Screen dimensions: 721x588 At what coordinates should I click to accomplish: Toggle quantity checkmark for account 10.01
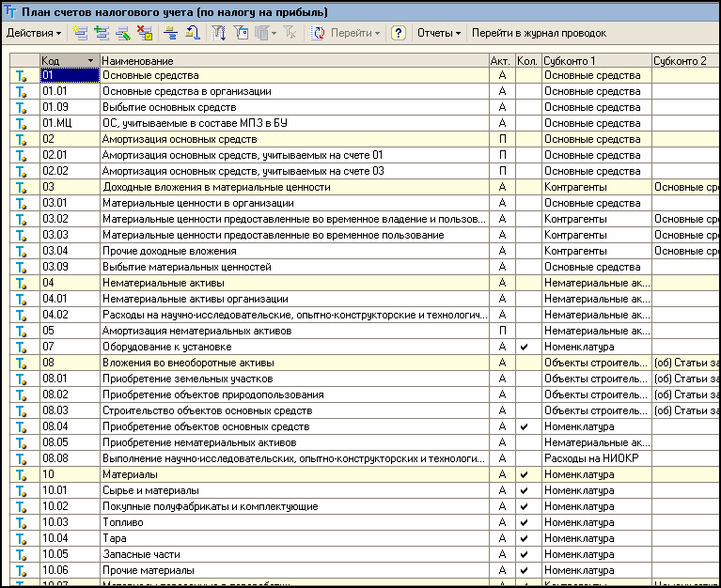(525, 491)
